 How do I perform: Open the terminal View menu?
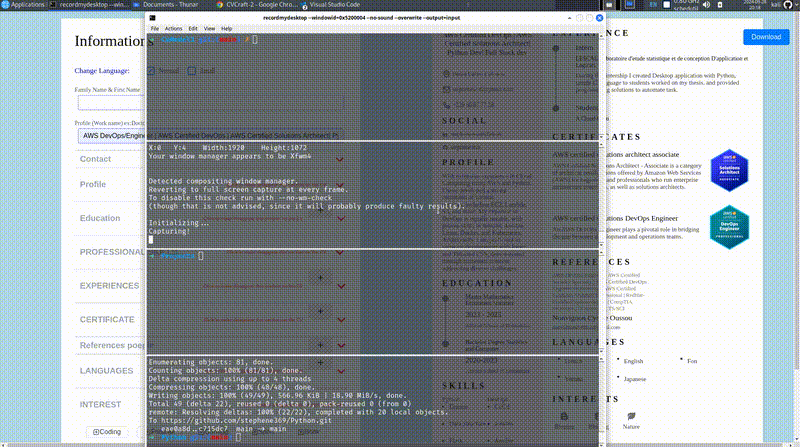point(209,29)
